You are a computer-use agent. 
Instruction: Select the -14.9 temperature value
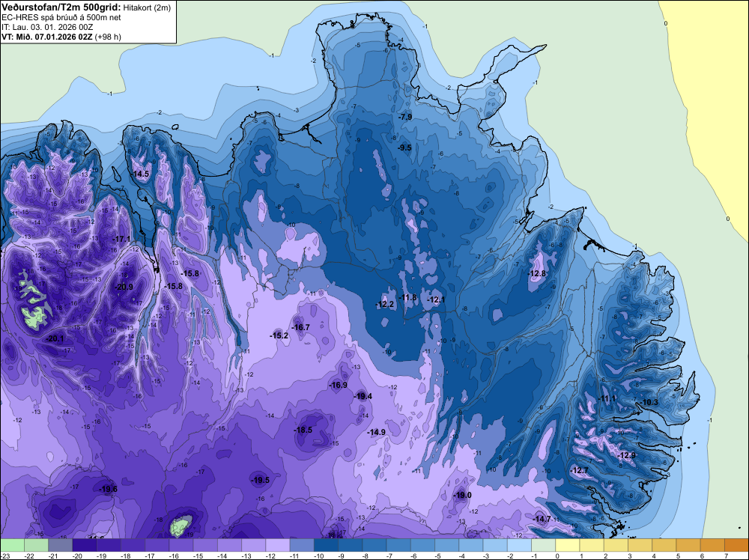(x=377, y=431)
